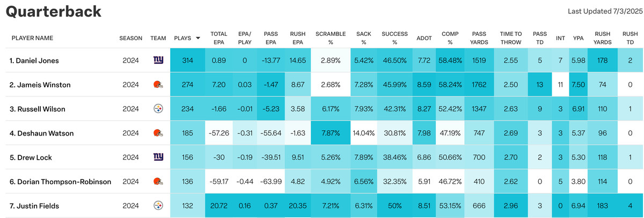Click the Steelers logo beside Justin Fields

(158, 205)
